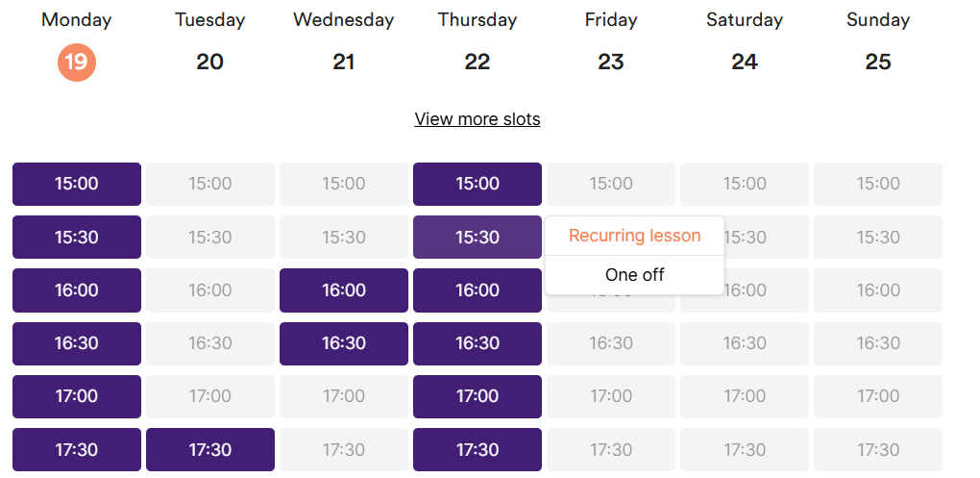
Task: Open the View more slots link
Action: pos(478,119)
